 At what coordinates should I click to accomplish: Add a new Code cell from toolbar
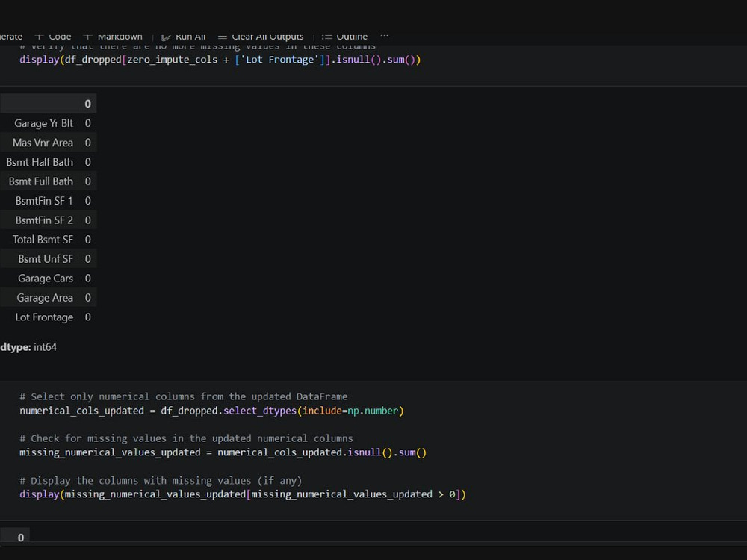pyautogui.click(x=53, y=36)
